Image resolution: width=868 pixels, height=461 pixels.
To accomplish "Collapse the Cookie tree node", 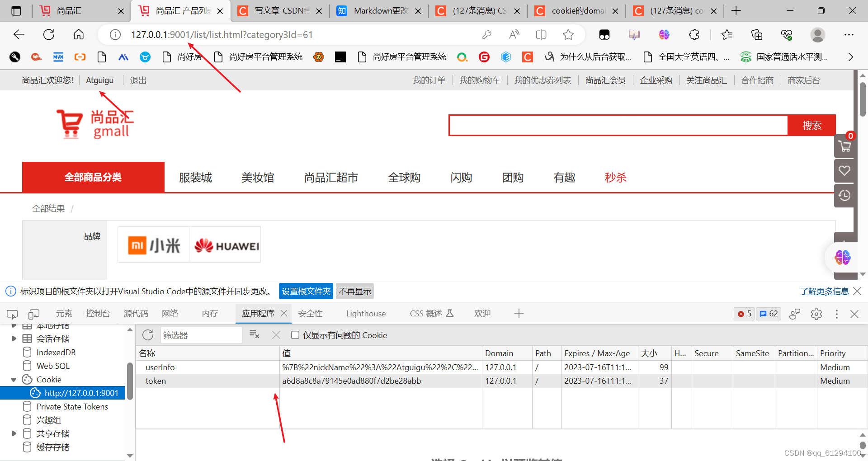I will click(14, 380).
